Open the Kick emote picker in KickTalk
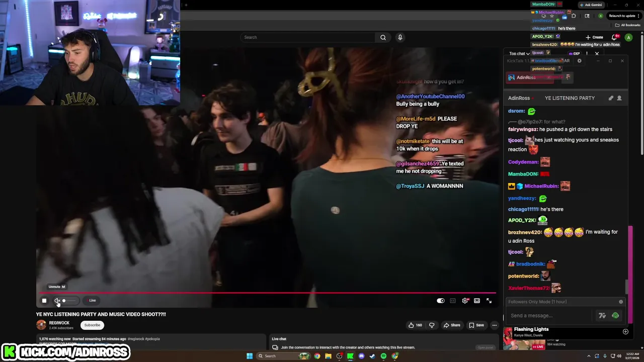 point(615,315)
